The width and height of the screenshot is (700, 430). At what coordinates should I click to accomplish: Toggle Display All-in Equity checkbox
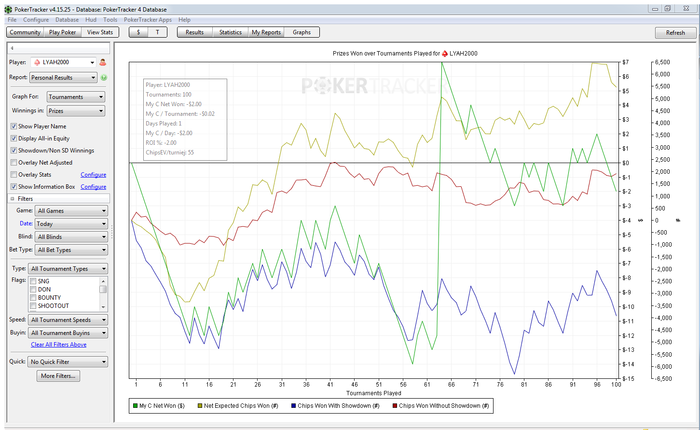click(14, 138)
